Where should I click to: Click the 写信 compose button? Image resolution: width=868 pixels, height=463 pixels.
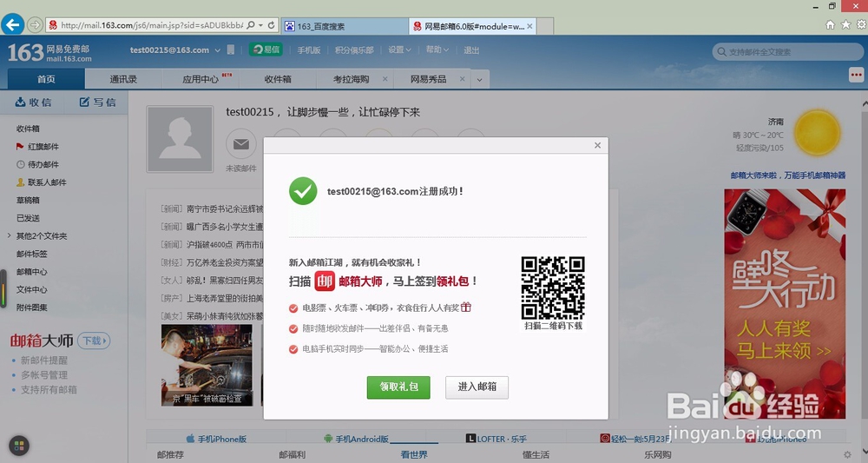(97, 103)
